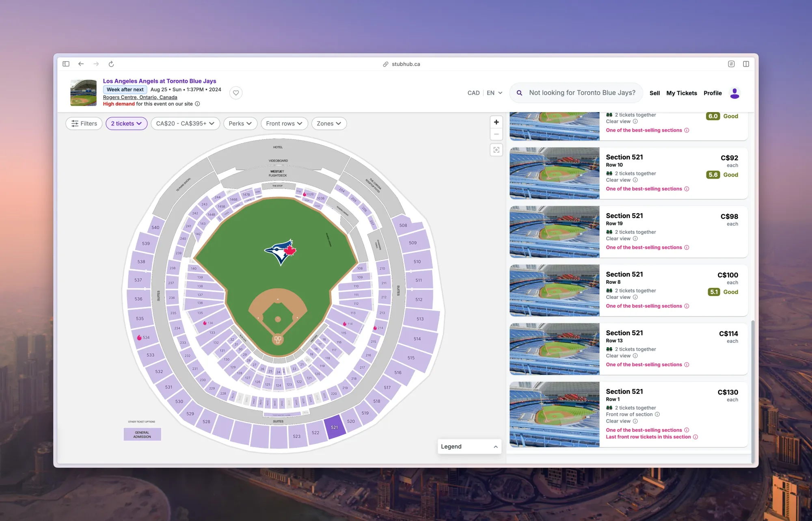Click the Week after next badge

click(125, 89)
